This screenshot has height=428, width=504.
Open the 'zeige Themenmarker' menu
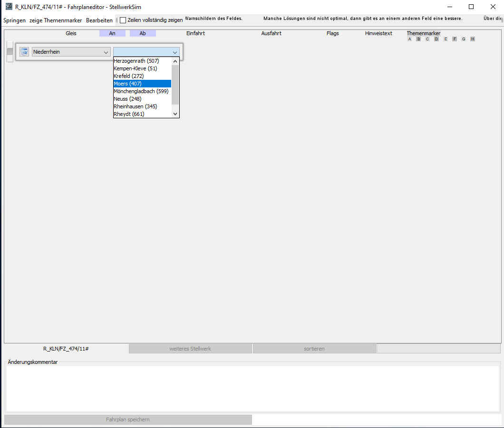[x=56, y=20]
